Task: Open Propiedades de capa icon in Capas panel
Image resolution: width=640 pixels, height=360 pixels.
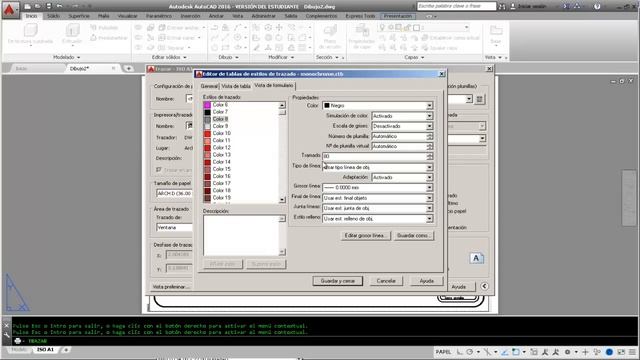Action: point(362,31)
